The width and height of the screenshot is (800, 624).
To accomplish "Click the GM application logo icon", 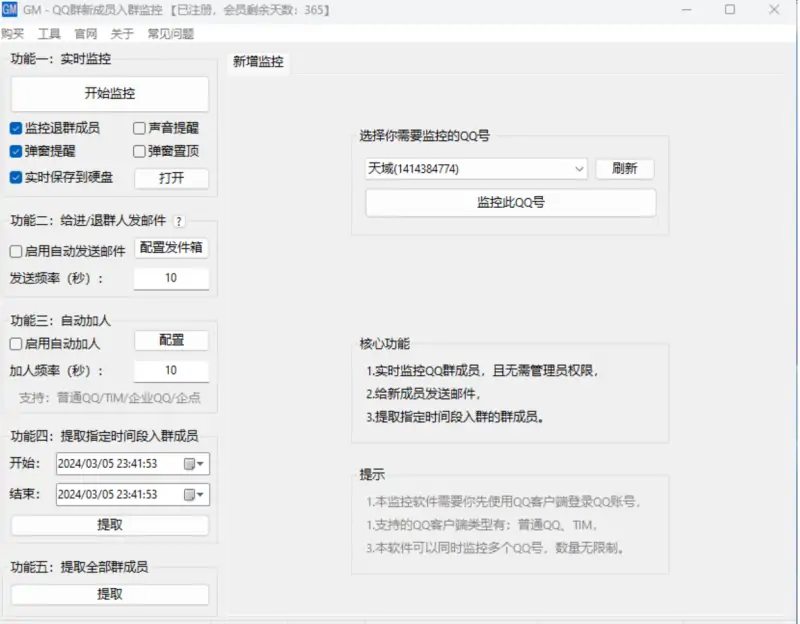I will [x=10, y=10].
